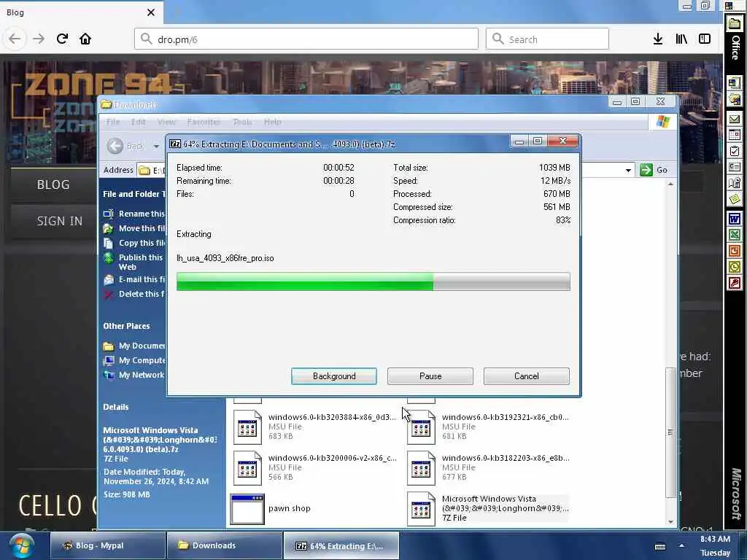
Task: Reload the Blog page
Action: point(62,39)
